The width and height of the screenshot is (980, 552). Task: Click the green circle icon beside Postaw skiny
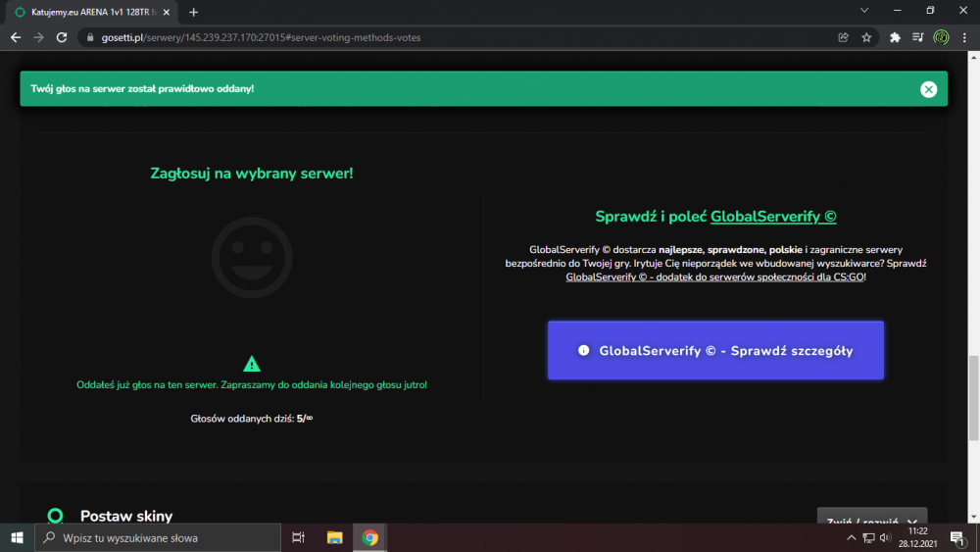click(x=56, y=516)
